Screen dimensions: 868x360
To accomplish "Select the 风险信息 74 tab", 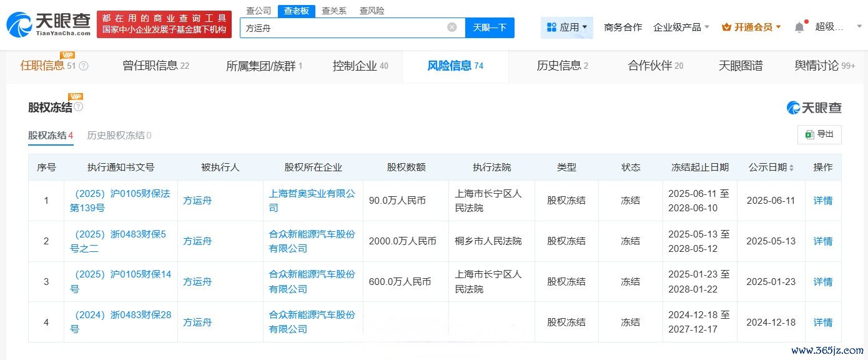I will pyautogui.click(x=455, y=66).
